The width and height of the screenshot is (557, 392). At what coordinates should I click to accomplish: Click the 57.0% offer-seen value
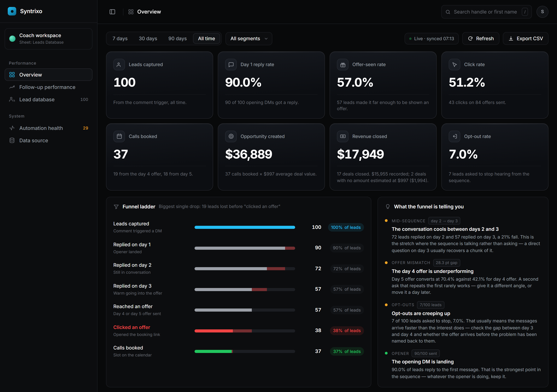click(x=355, y=82)
